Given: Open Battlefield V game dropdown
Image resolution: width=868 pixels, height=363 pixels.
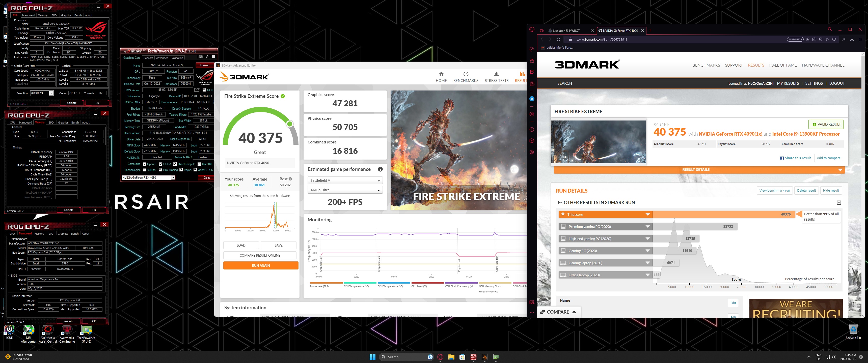Looking at the screenshot, I should point(345,180).
